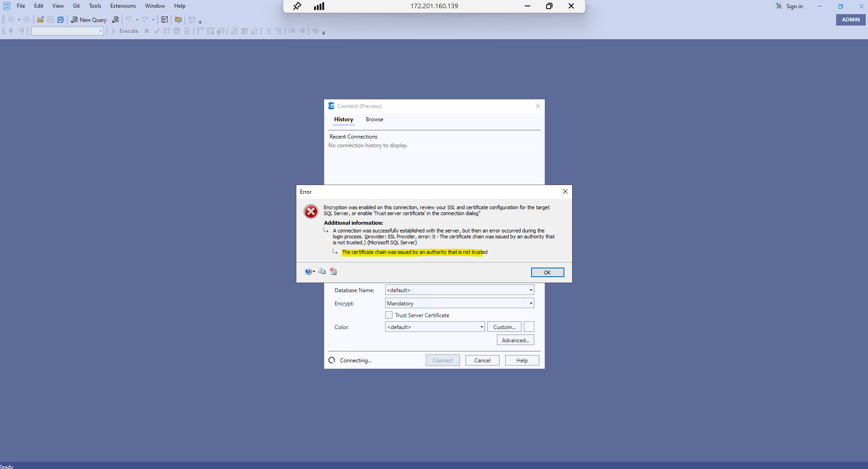
Task: Click the Results to Text icon
Action: (234, 31)
